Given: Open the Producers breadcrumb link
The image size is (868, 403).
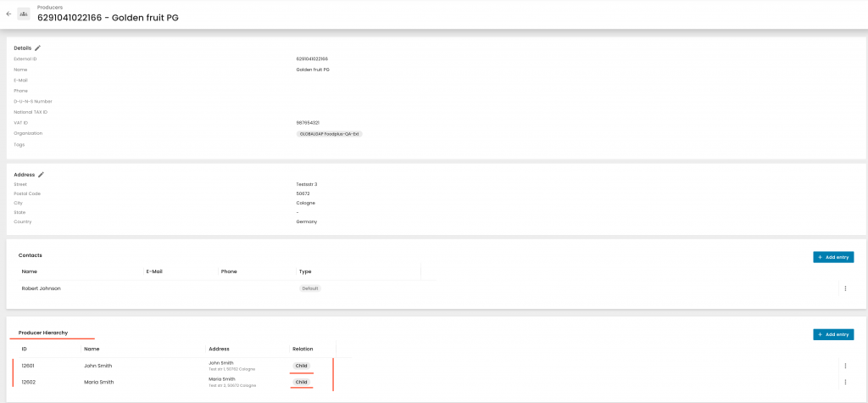Looking at the screenshot, I should tap(50, 7).
